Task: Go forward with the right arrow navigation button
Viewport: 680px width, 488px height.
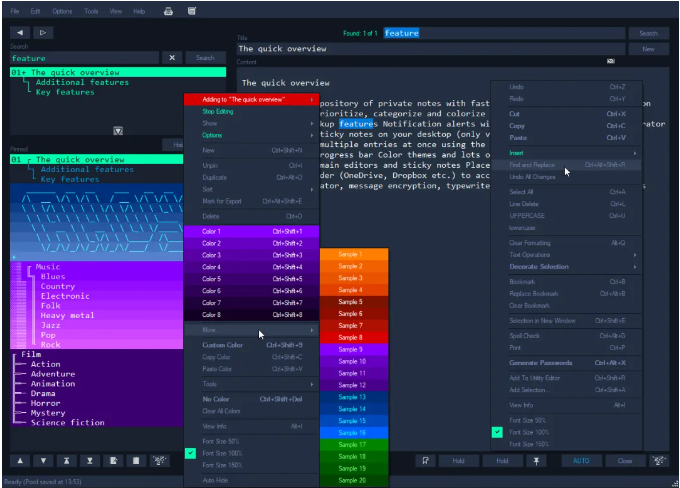Action: point(42,33)
